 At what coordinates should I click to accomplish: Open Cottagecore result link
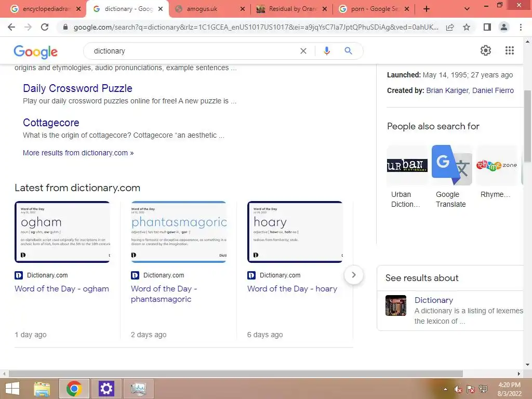tap(51, 123)
